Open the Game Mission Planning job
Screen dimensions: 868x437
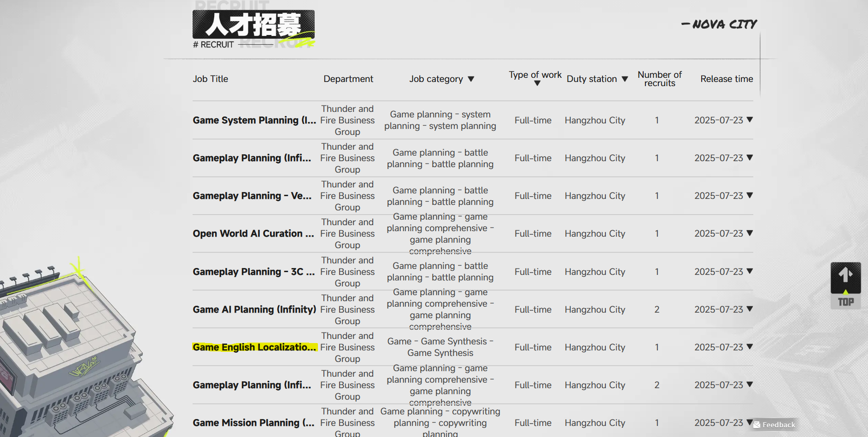[x=254, y=423]
